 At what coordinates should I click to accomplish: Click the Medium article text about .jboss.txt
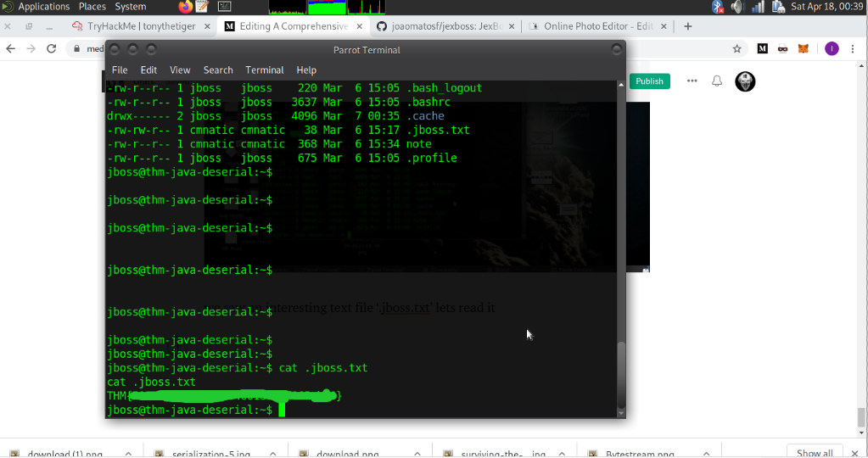(351, 308)
